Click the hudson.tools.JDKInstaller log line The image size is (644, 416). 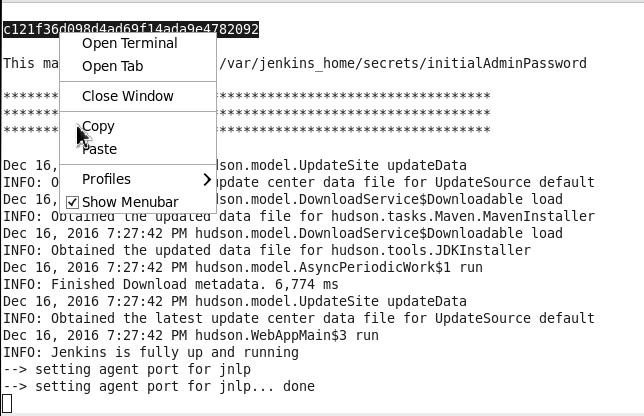(x=267, y=250)
